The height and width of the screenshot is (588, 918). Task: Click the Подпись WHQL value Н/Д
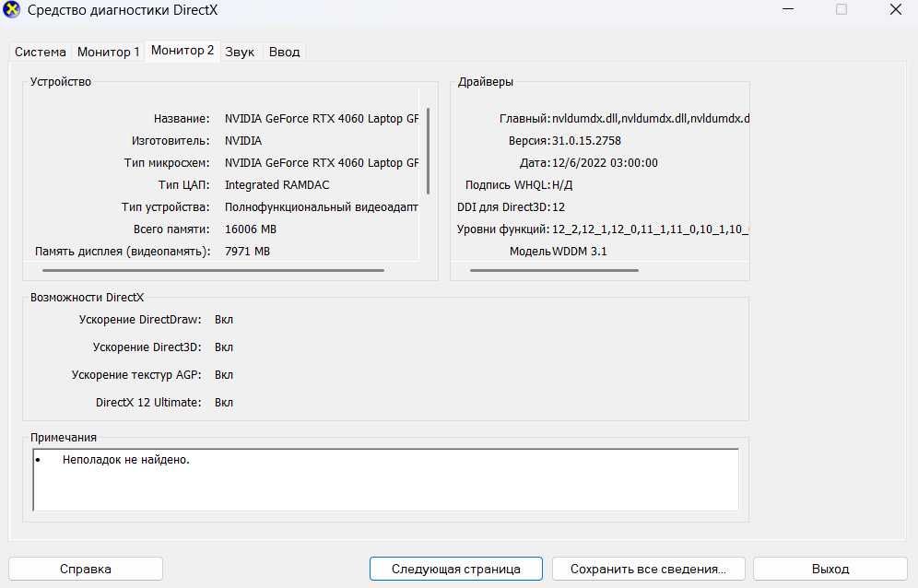pos(562,185)
